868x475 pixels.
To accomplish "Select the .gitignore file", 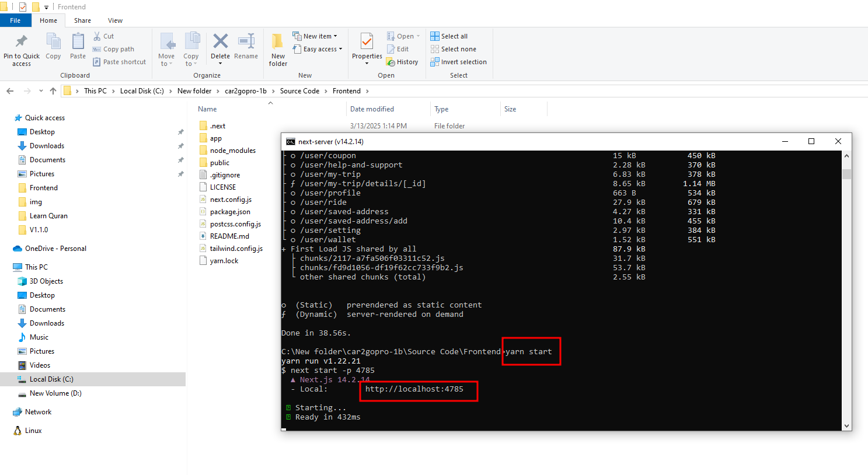I will pyautogui.click(x=225, y=175).
